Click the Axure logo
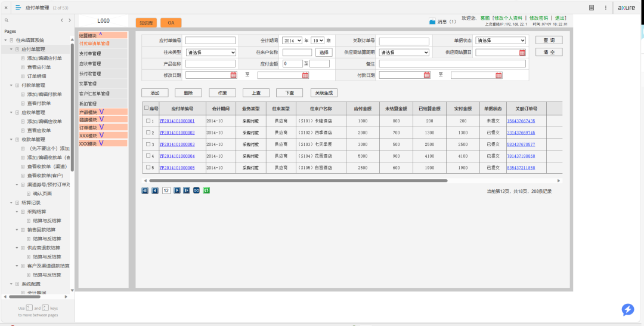This screenshot has height=326, width=644. [627, 7]
